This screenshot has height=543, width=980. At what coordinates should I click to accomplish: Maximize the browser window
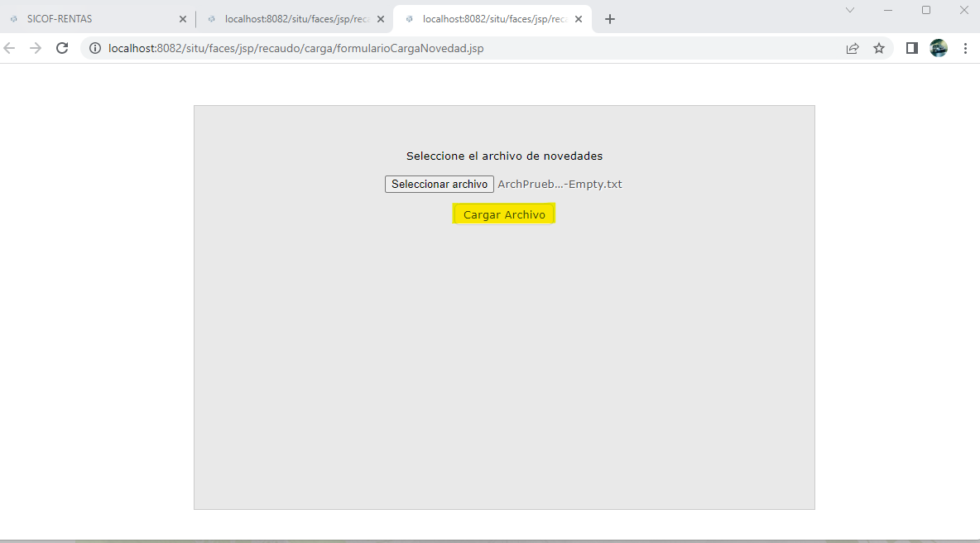coord(926,10)
